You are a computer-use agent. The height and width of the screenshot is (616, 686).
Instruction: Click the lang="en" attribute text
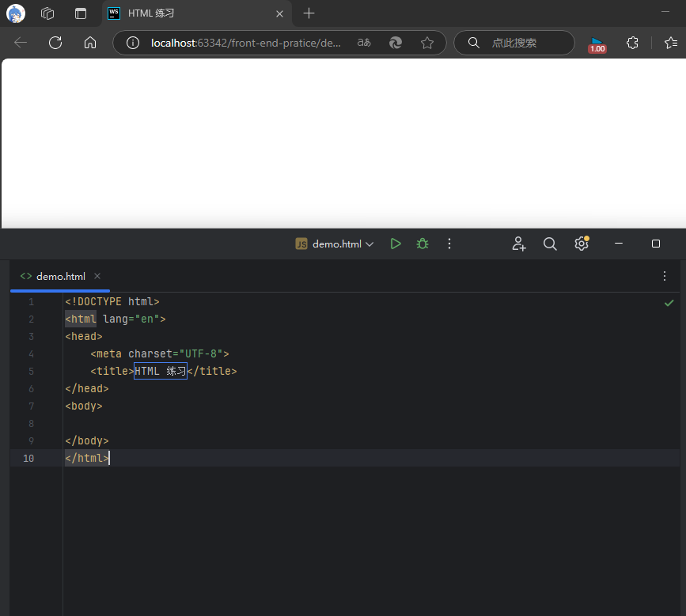tap(131, 319)
